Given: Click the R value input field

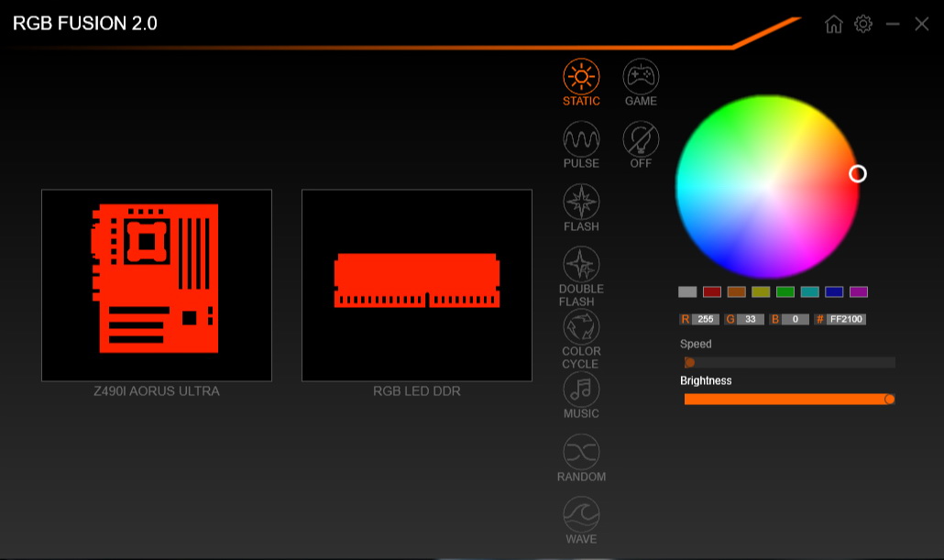Looking at the screenshot, I should coord(707,320).
